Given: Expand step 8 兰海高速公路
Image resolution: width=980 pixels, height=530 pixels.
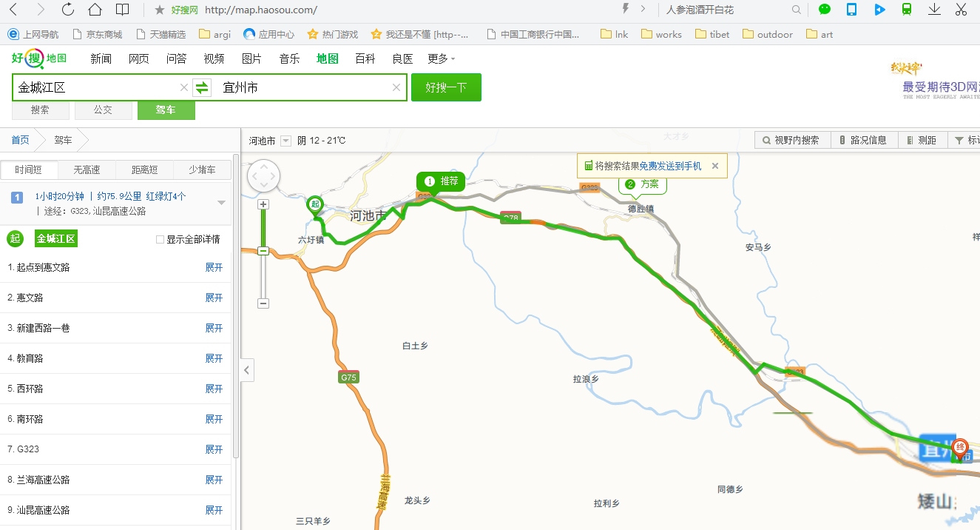Looking at the screenshot, I should coord(214,480).
